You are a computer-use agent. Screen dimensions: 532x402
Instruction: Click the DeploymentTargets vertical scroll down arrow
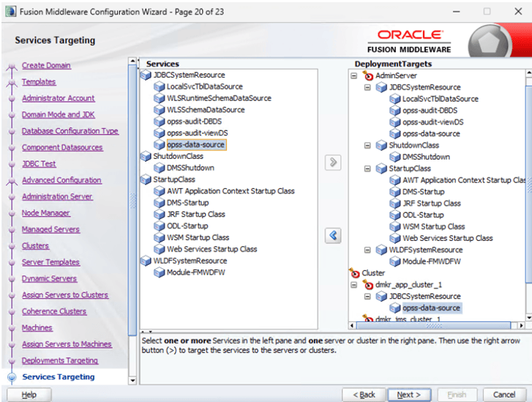(529, 318)
